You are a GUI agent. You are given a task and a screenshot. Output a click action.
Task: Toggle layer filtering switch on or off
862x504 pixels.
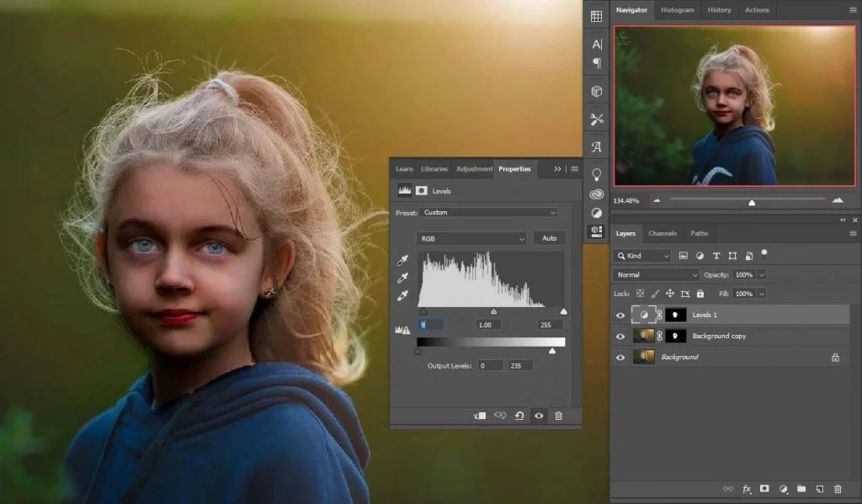pos(764,254)
